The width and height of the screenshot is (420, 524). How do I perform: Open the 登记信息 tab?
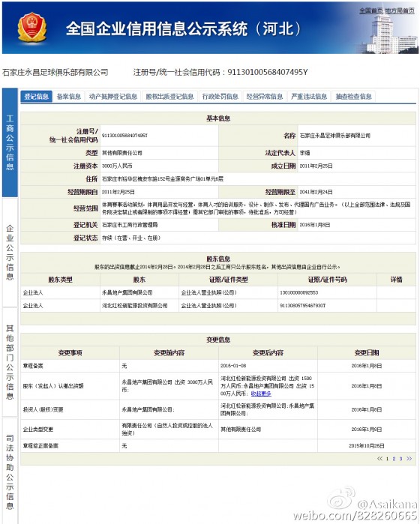37,97
